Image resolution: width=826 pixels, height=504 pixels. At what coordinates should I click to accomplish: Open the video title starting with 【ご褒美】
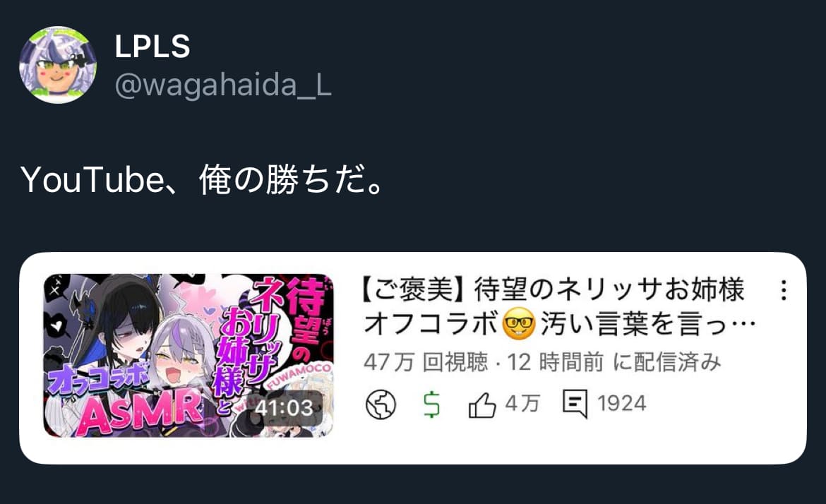pos(558,306)
